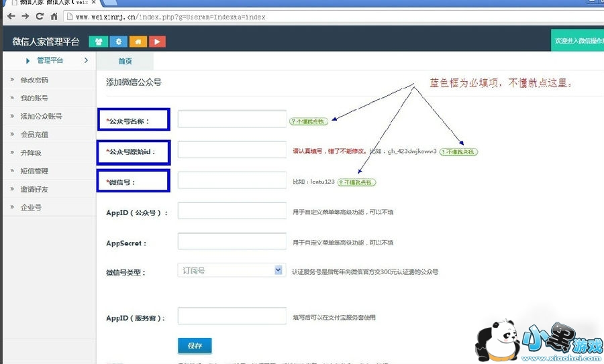Click the green users icon in header

[x=98, y=42]
